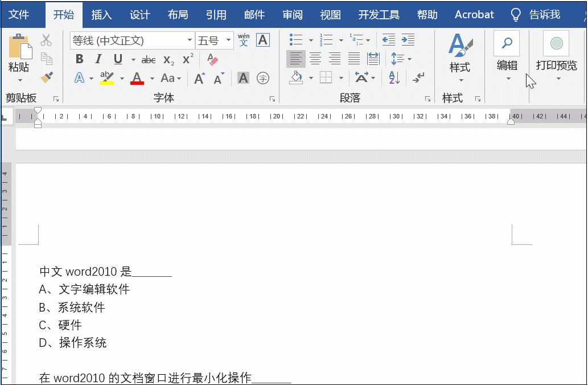The image size is (588, 385).
Task: Switch to the 插入 ribbon tab
Action: click(101, 14)
